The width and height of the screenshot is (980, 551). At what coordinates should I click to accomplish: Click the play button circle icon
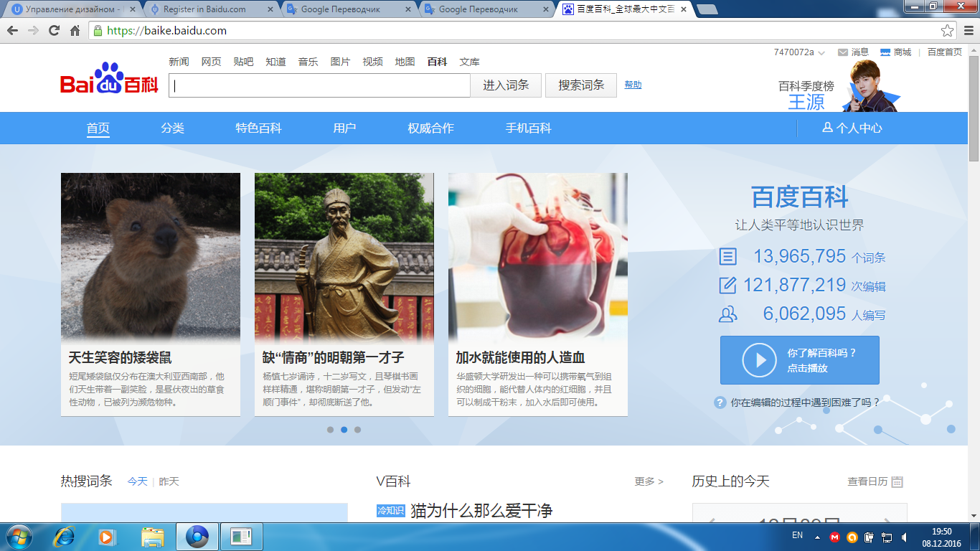760,360
